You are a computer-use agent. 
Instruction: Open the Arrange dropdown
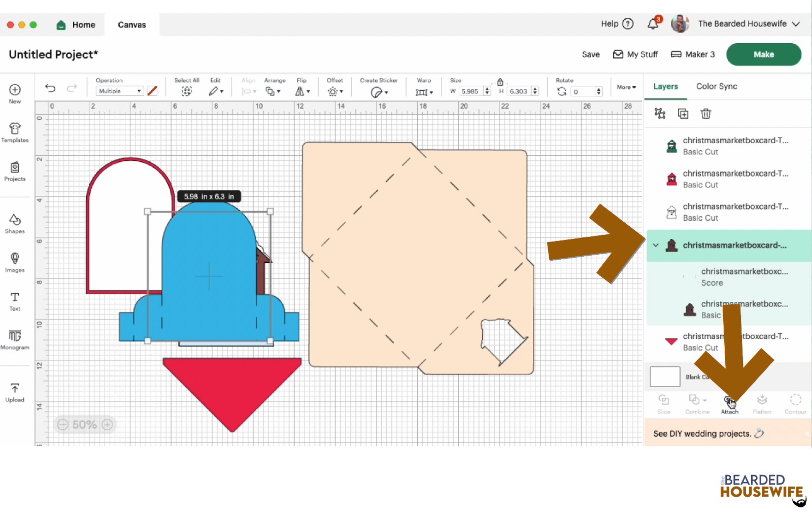coord(273,91)
